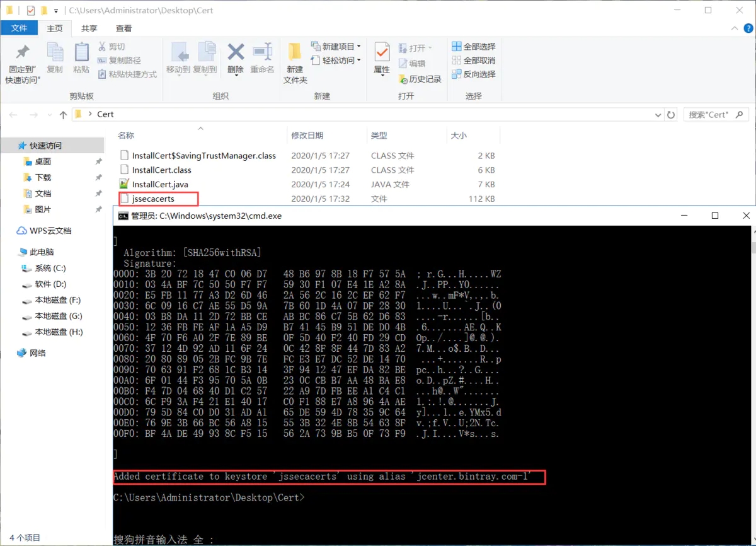This screenshot has width=756, height=546.
Task: Select Cut (剪切) in ribbon
Action: pyautogui.click(x=112, y=47)
